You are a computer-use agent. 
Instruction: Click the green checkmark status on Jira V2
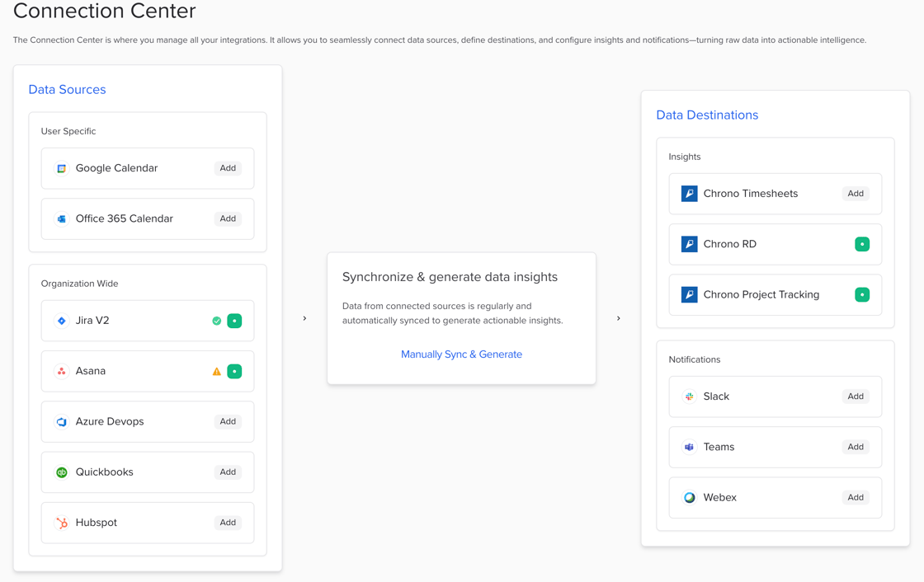(217, 321)
